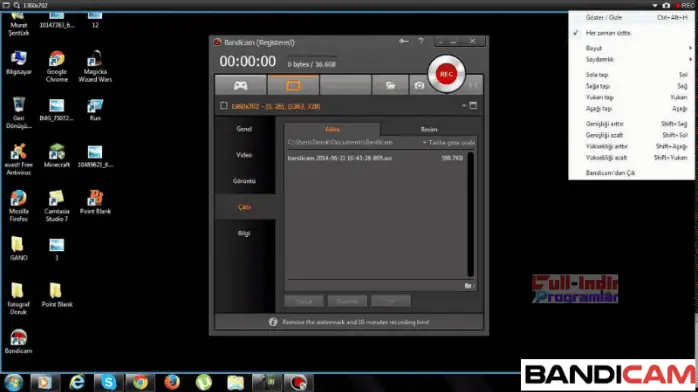Choose Sola taşı from the menu

(631, 75)
